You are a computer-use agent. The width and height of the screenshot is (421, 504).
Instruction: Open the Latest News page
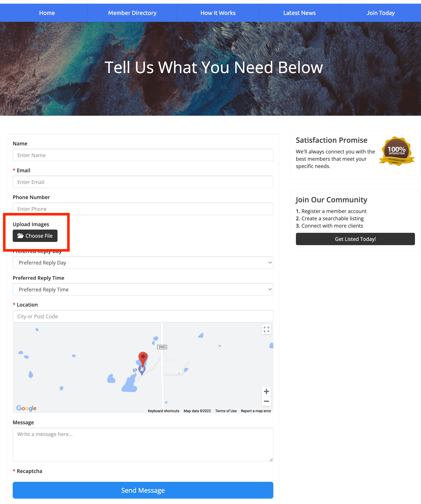point(299,13)
